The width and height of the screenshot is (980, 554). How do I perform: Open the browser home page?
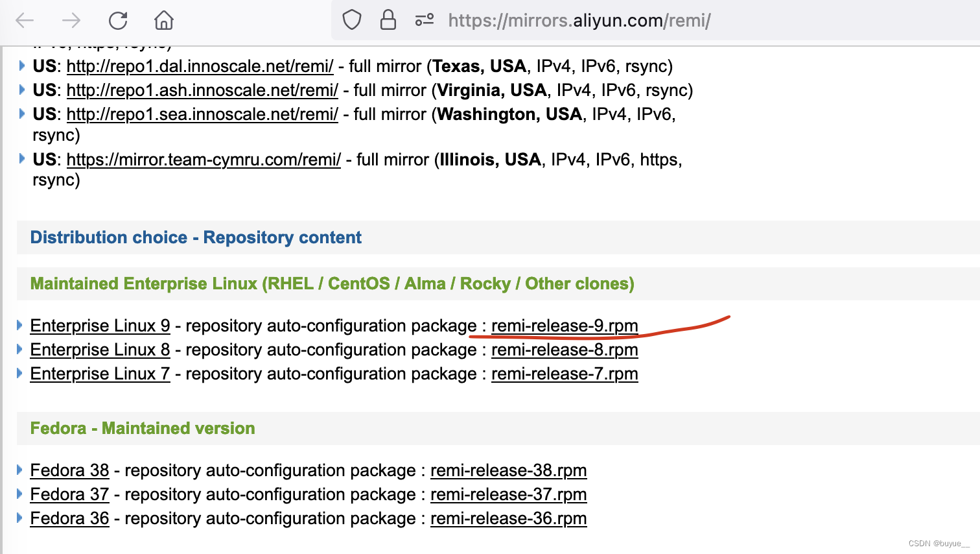pyautogui.click(x=164, y=21)
